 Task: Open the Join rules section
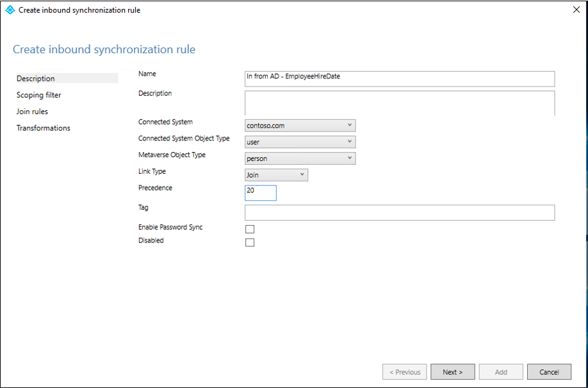tap(33, 111)
